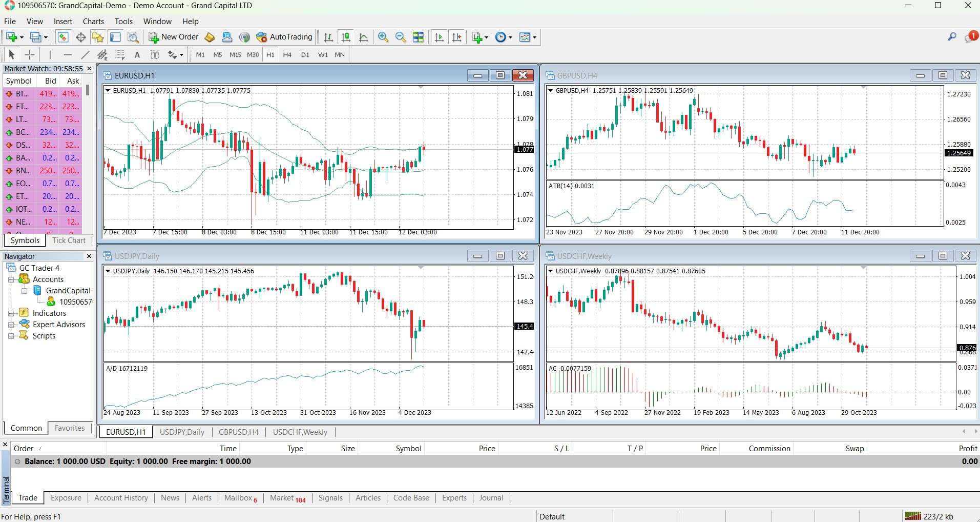This screenshot has width=980, height=522.
Task: Select the trendline drawing tool
Action: [85, 55]
